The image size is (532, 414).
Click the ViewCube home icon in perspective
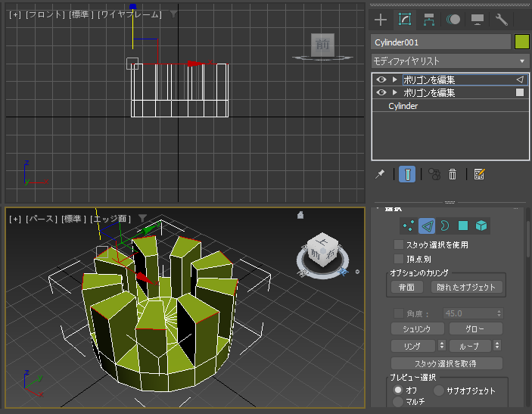[x=300, y=215]
